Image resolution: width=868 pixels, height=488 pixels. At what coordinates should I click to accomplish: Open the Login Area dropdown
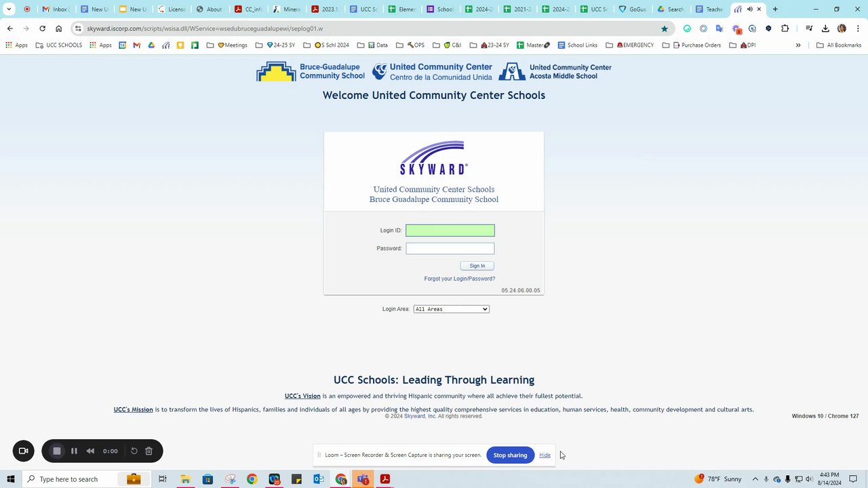tap(451, 309)
